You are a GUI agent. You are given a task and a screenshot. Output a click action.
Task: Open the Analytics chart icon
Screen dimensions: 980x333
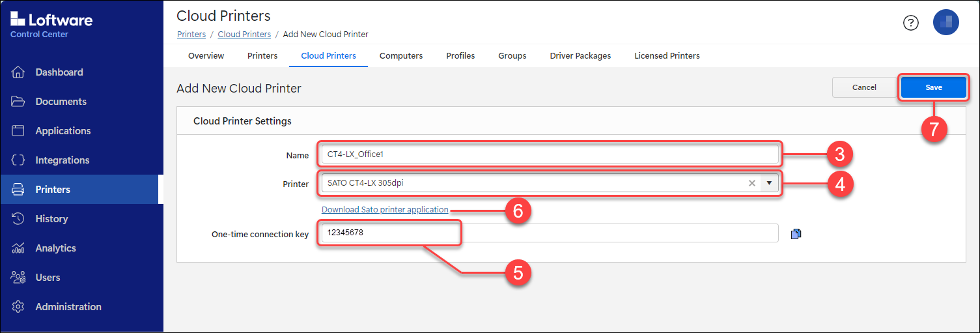click(18, 248)
